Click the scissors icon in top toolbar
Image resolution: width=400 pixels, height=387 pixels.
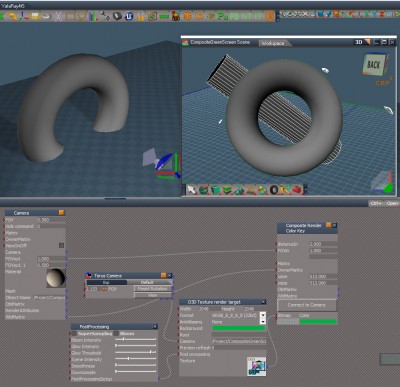coord(58,16)
